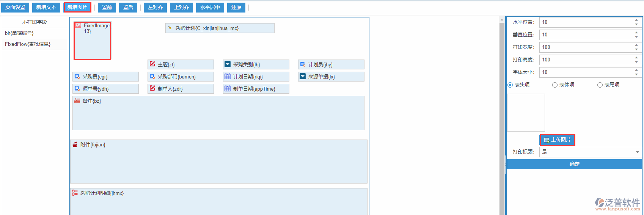This screenshot has height=215, width=644.
Task: Select the 来源单据{lx} field label
Action: pyautogui.click(x=322, y=77)
